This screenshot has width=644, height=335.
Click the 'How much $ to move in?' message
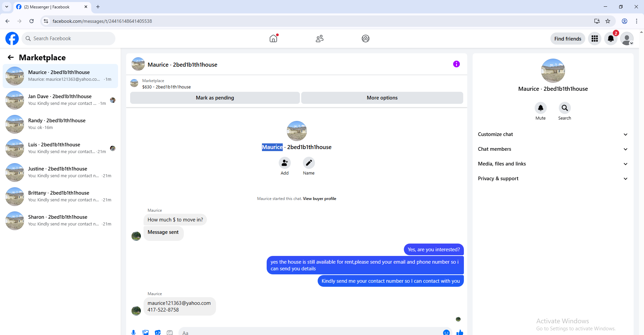pos(175,220)
